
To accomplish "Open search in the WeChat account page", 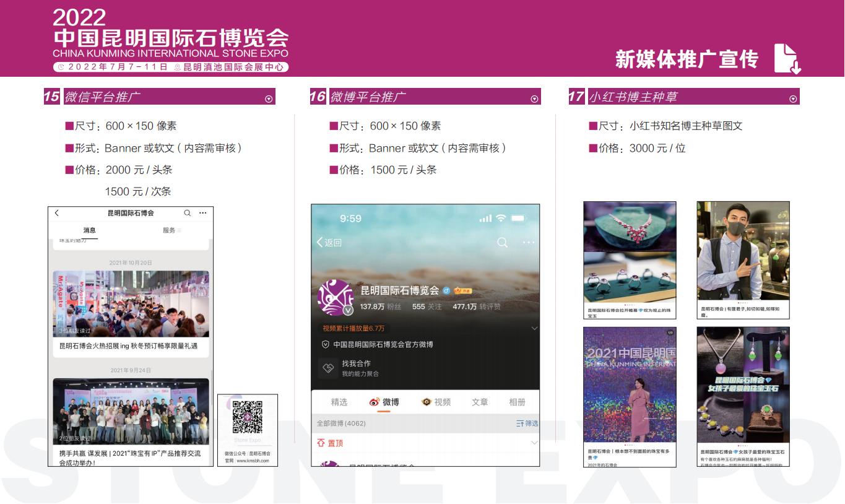I will 187,213.
